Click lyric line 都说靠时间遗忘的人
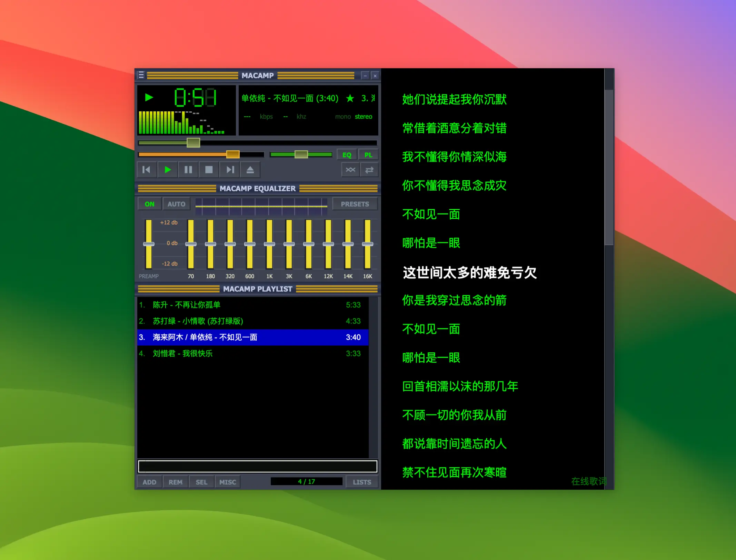Viewport: 736px width, 560px height. point(454,443)
